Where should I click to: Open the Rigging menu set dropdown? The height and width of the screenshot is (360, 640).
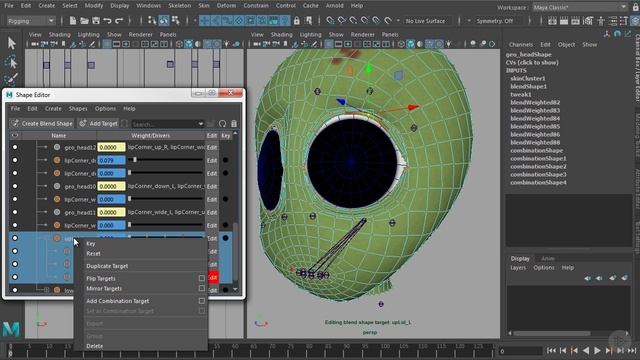coord(31,21)
